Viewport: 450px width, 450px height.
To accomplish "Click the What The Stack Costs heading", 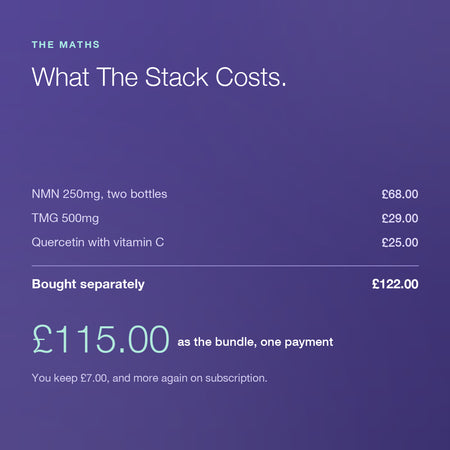I will coord(159,77).
